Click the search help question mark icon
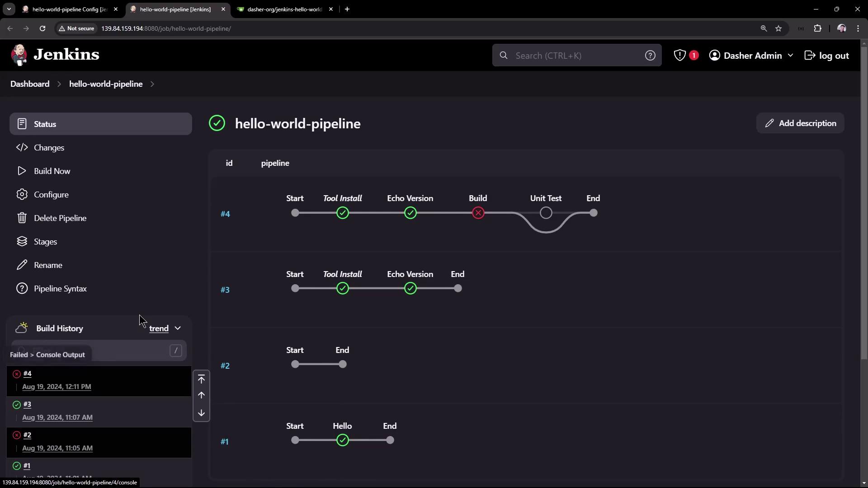 coord(650,56)
